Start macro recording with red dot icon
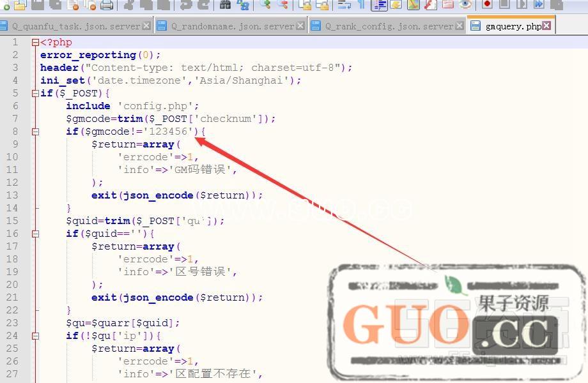 [x=487, y=4]
